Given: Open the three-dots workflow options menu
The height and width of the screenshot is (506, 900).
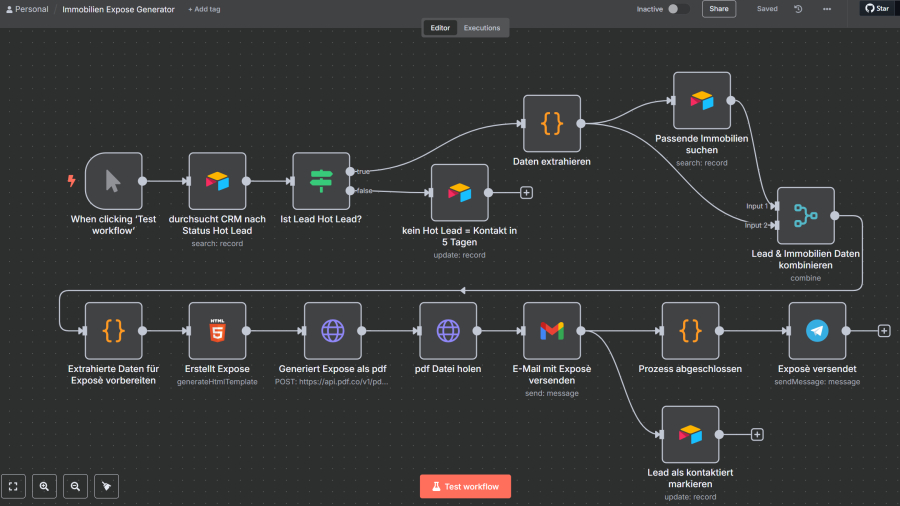Looking at the screenshot, I should tap(827, 9).
